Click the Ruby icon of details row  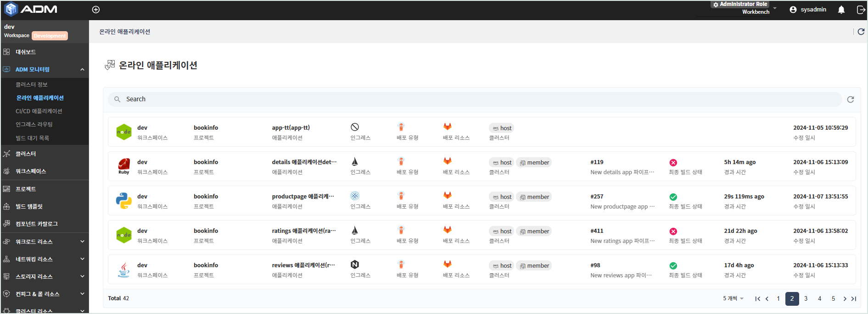[123, 166]
